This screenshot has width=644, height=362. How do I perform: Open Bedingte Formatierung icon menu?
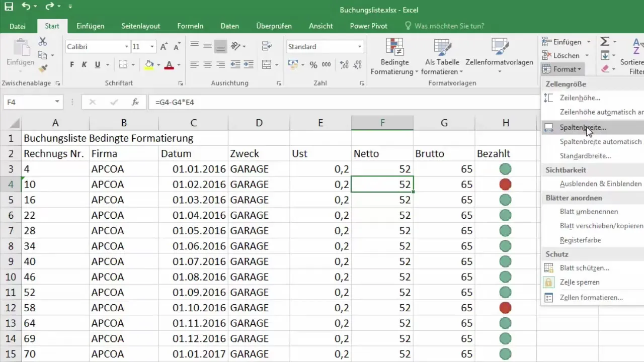[x=394, y=46]
